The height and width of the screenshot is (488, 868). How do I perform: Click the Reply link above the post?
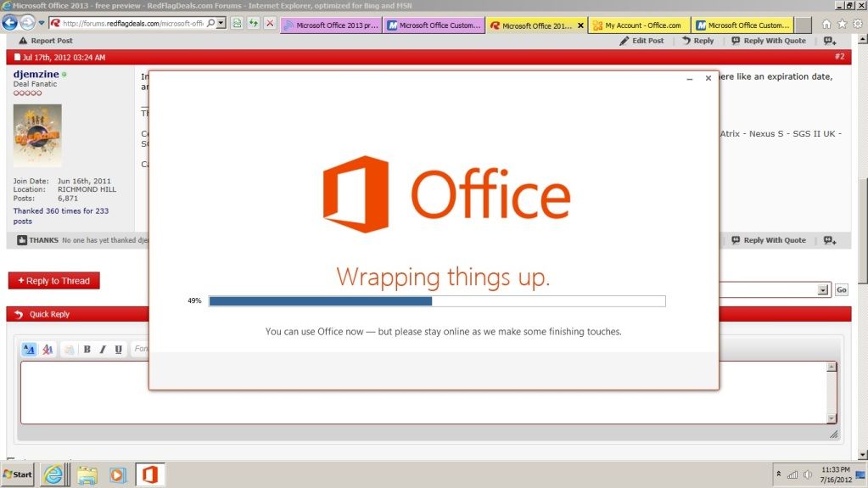698,41
